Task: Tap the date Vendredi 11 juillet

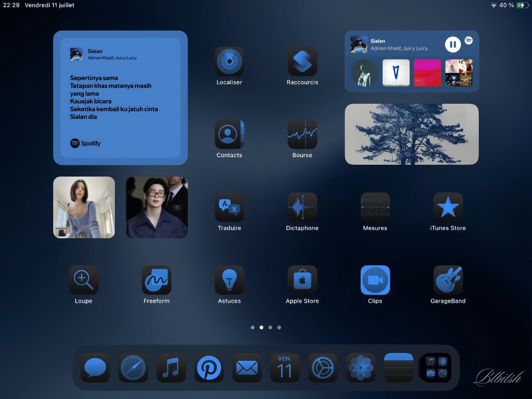Action: [50, 5]
